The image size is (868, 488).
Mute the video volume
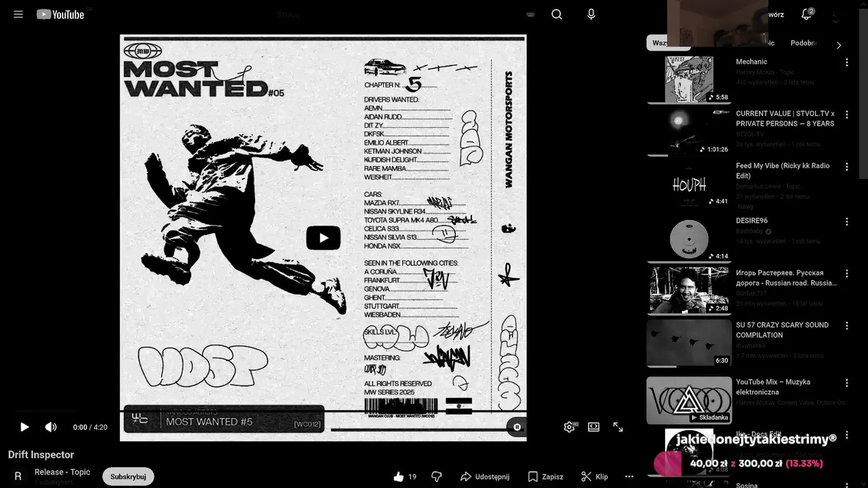pos(51,427)
